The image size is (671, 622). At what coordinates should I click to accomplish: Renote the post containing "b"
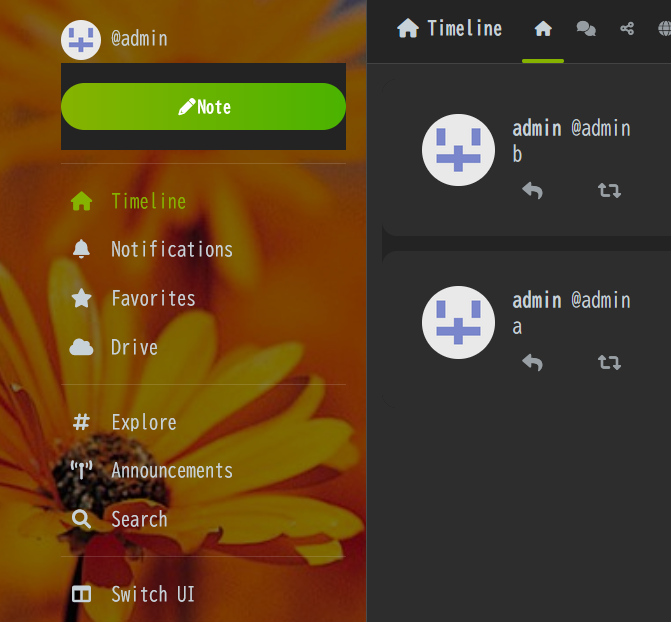609,190
